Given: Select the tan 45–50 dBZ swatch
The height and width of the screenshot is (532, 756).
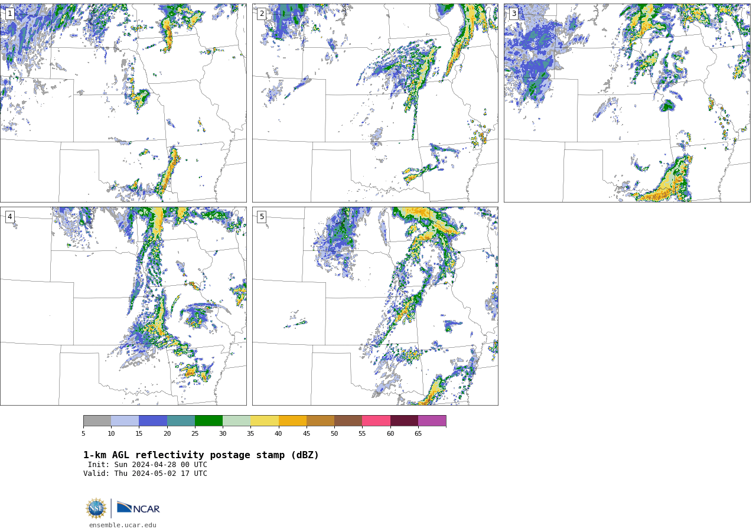Looking at the screenshot, I should (320, 420).
